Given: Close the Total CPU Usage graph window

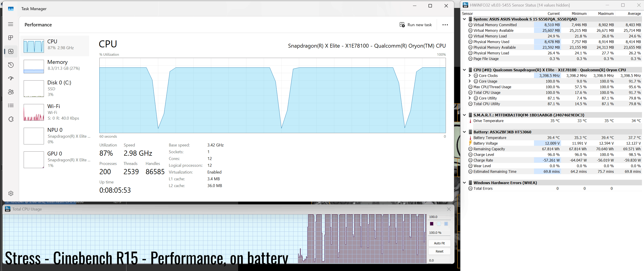Looking at the screenshot, I should [x=449, y=209].
